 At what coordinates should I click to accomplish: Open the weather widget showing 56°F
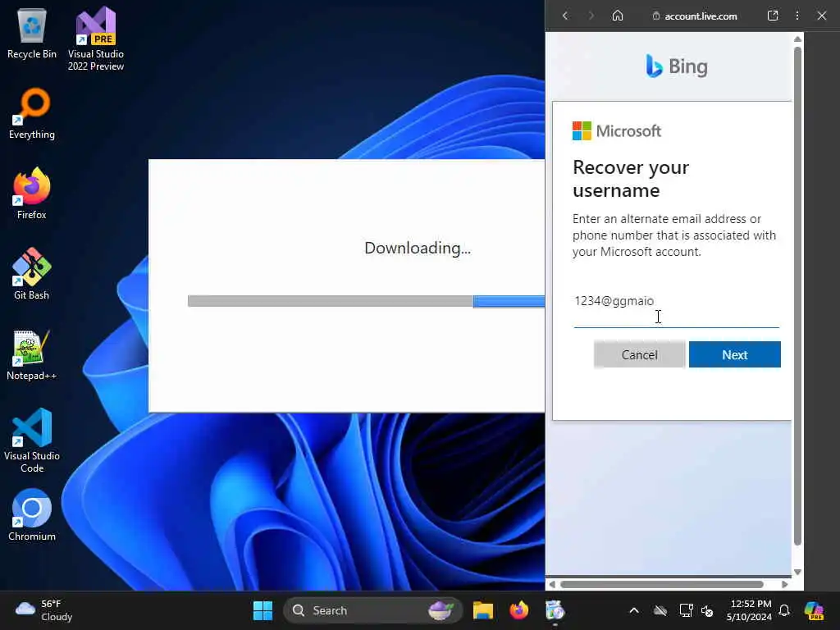pos(44,610)
